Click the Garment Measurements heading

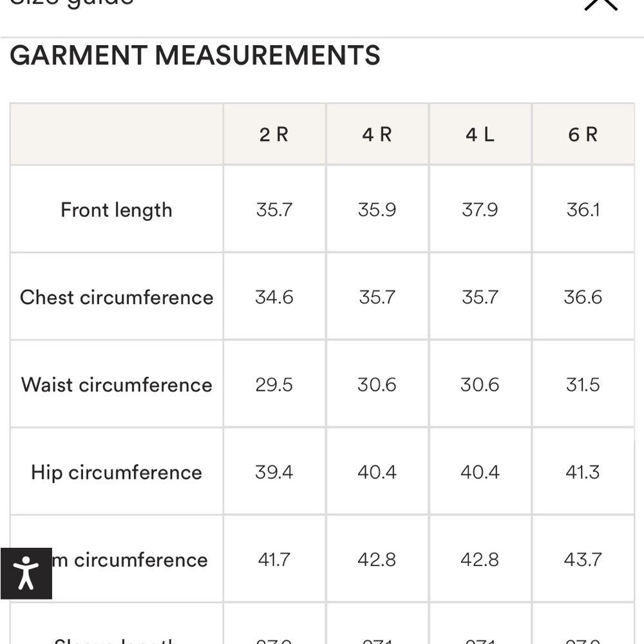pos(195,56)
